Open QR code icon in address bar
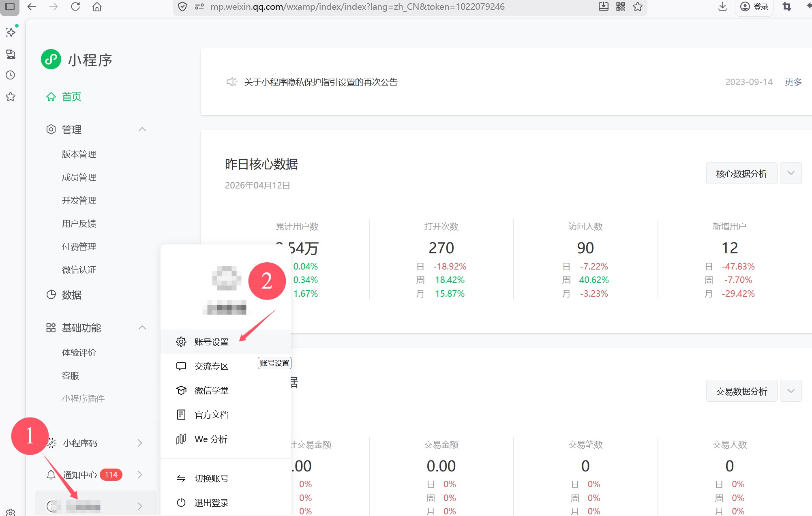Viewport: 812px width, 516px height. [620, 6]
